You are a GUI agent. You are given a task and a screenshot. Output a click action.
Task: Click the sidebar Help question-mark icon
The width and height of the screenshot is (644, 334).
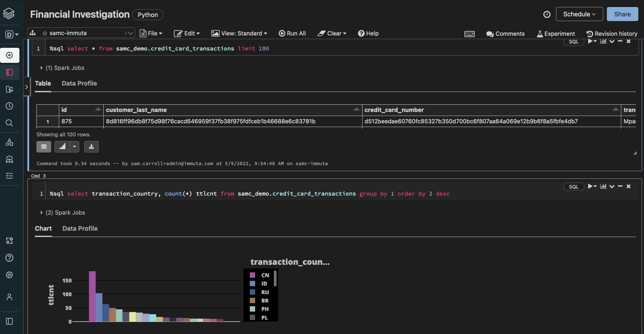(9, 258)
